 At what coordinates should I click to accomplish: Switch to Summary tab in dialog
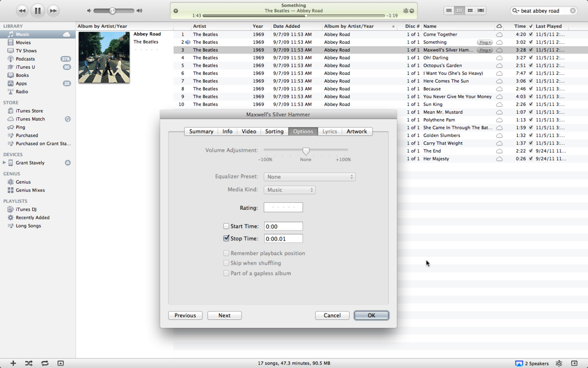201,132
